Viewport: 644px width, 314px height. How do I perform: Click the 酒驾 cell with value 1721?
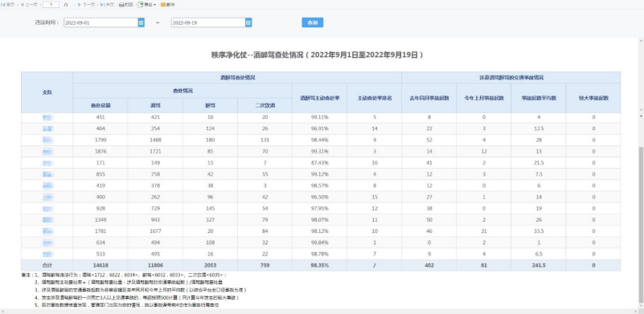point(155,152)
